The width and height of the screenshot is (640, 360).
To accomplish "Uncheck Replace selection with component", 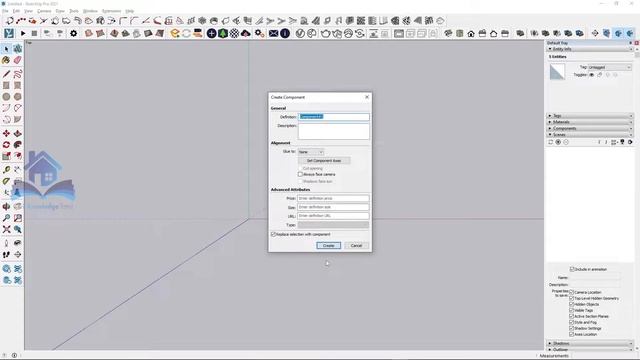I will click(273, 234).
